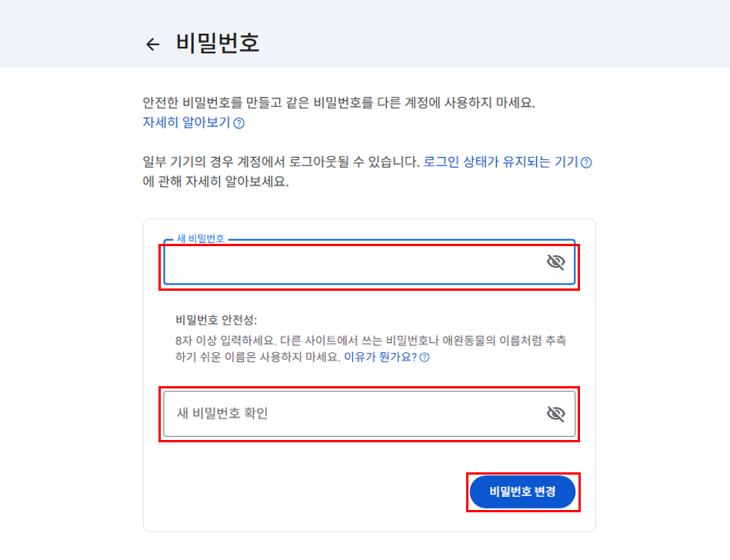Image resolution: width=730 pixels, height=560 pixels.
Task: Click the 이유가 뭔가요? link
Action: pyautogui.click(x=381, y=357)
